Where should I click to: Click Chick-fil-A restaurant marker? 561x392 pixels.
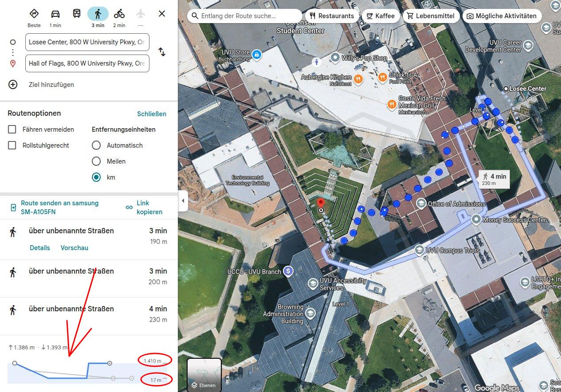(383, 78)
